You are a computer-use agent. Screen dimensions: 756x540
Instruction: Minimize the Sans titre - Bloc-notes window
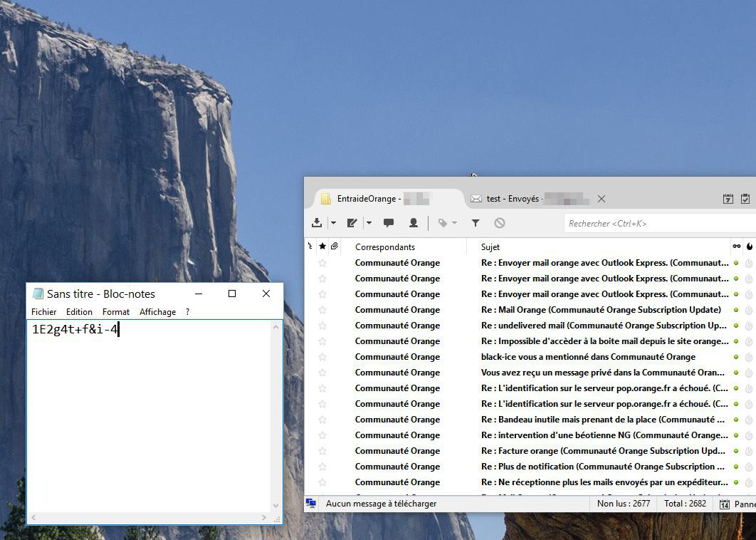pos(199,294)
